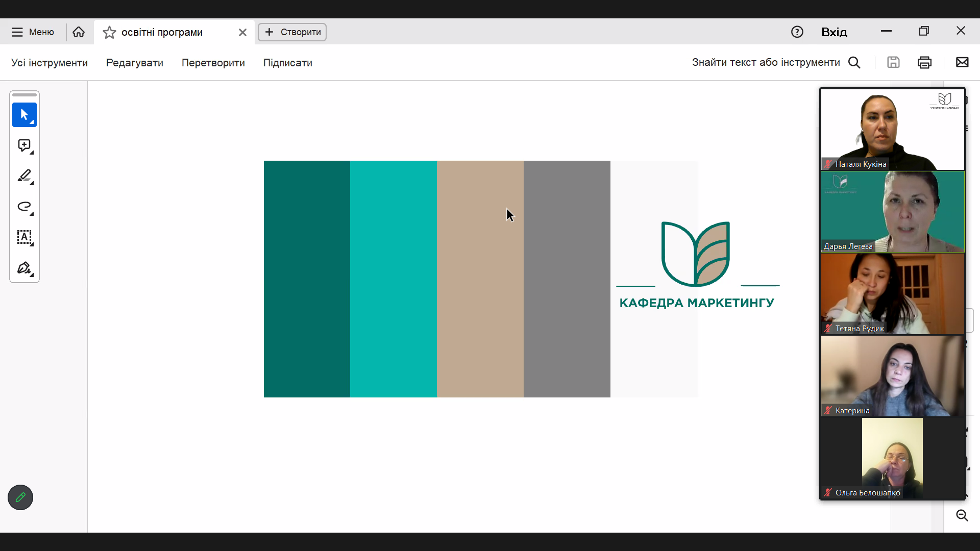This screenshot has width=980, height=551.
Task: Click the print icon
Action: 924,62
